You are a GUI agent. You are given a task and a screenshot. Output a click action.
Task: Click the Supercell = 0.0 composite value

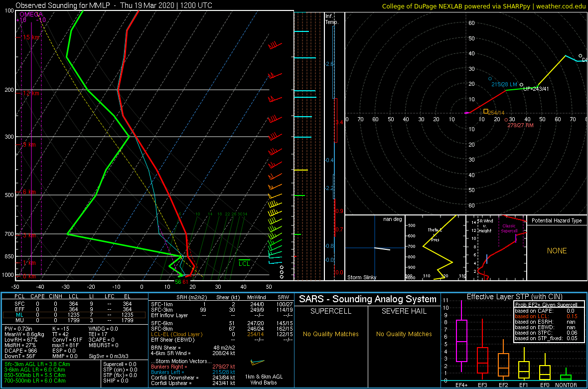click(120, 364)
